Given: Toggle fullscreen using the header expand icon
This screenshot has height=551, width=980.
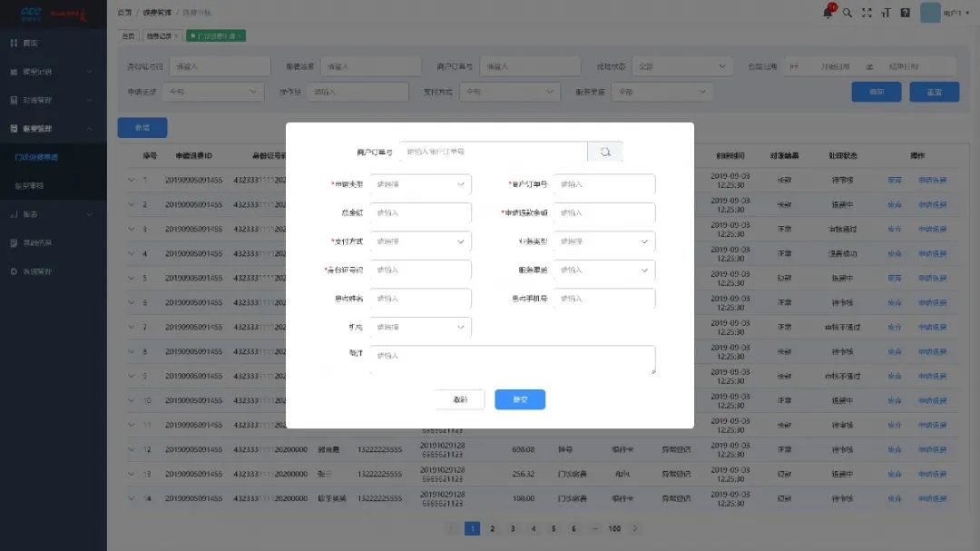Looking at the screenshot, I should (867, 13).
